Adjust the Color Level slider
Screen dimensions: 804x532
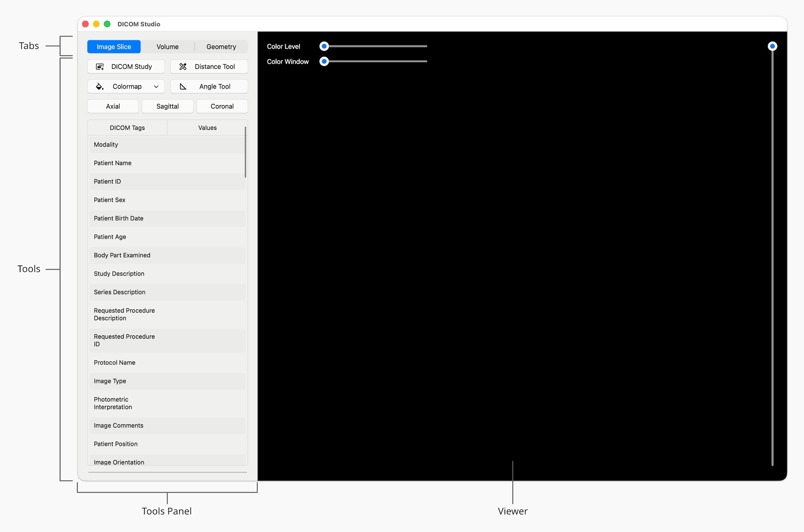324,46
